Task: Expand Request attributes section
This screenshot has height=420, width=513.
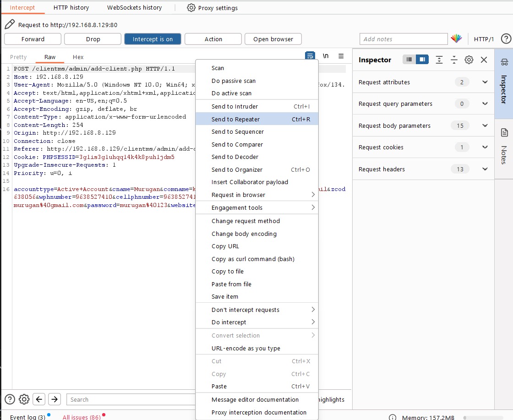Action: (423, 82)
